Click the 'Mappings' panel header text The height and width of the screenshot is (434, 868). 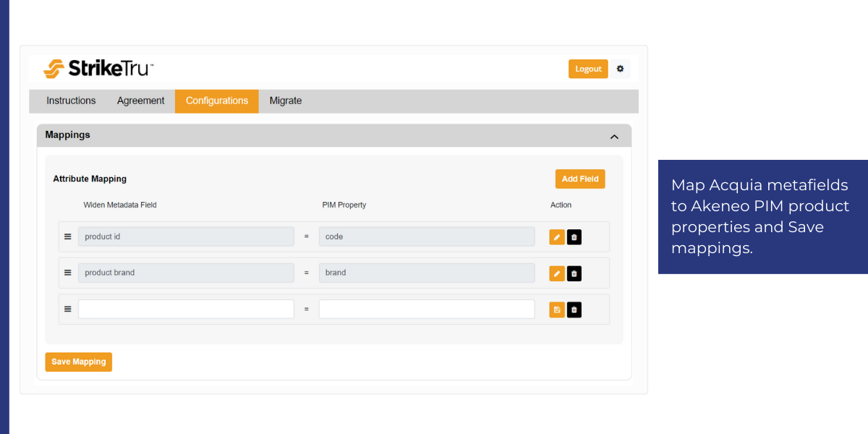point(67,135)
